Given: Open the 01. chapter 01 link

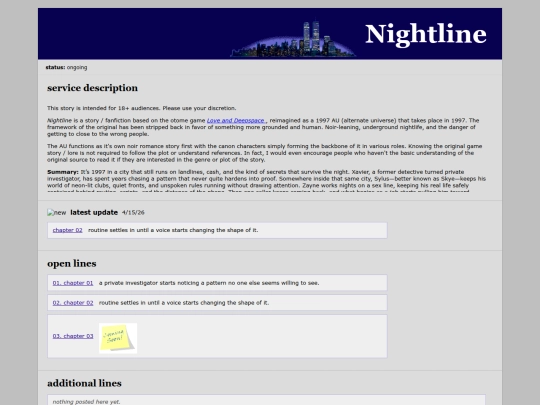Looking at the screenshot, I should (x=73, y=283).
